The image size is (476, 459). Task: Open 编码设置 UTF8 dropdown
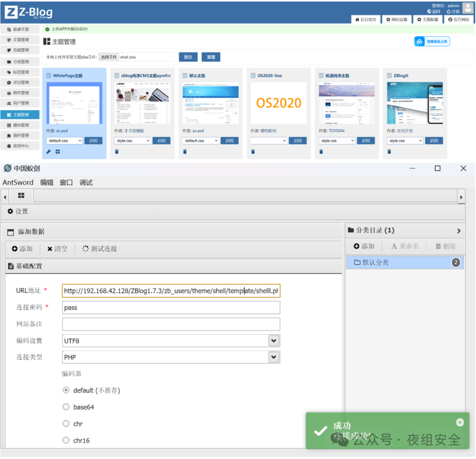(x=171, y=341)
